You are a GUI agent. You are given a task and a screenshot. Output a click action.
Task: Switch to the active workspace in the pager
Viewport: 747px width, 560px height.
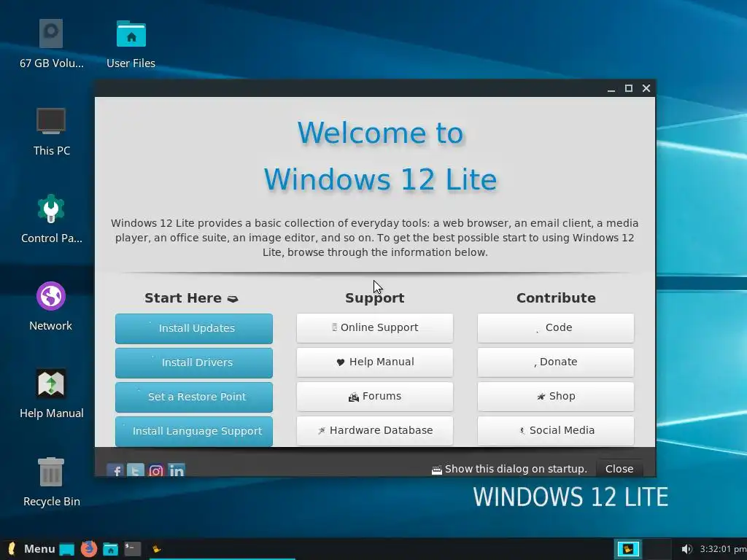tap(628, 549)
